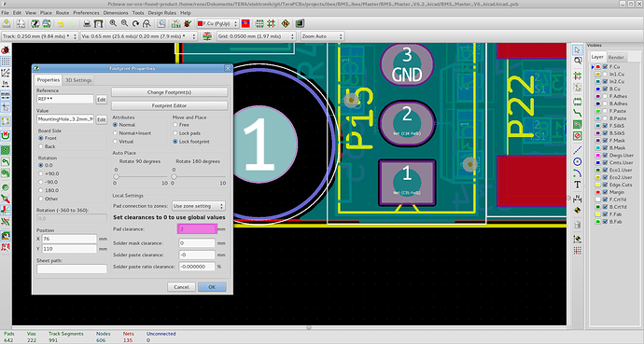Toggle F.Cu layer visibility checkbox

[x=605, y=67]
